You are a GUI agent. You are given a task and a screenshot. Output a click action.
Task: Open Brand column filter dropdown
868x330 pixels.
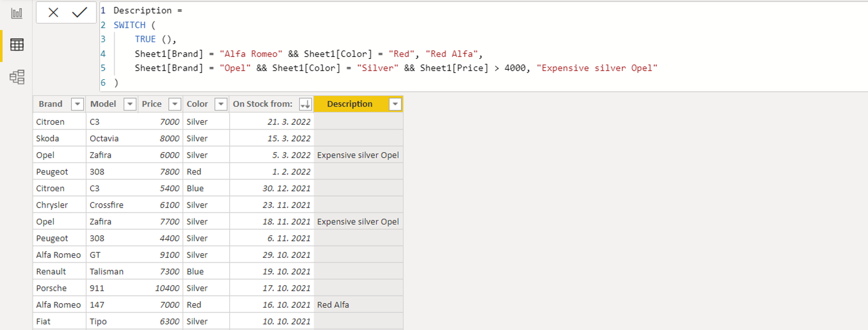[x=77, y=104]
